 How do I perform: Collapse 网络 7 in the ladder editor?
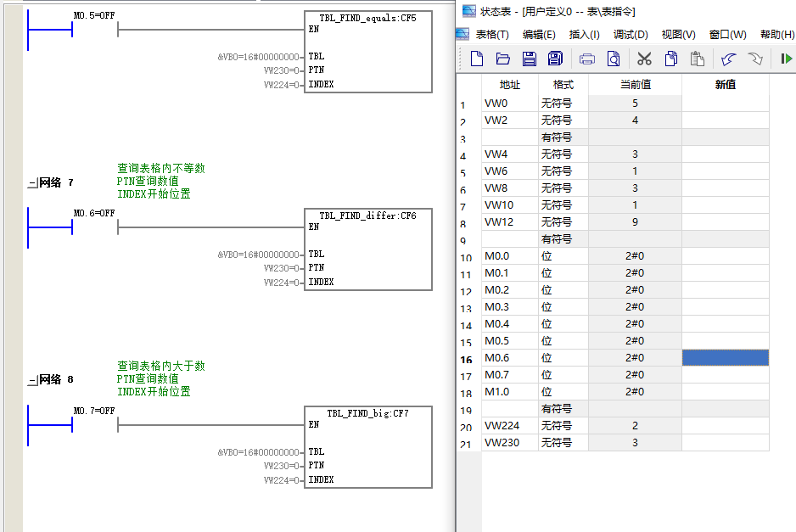click(x=33, y=182)
